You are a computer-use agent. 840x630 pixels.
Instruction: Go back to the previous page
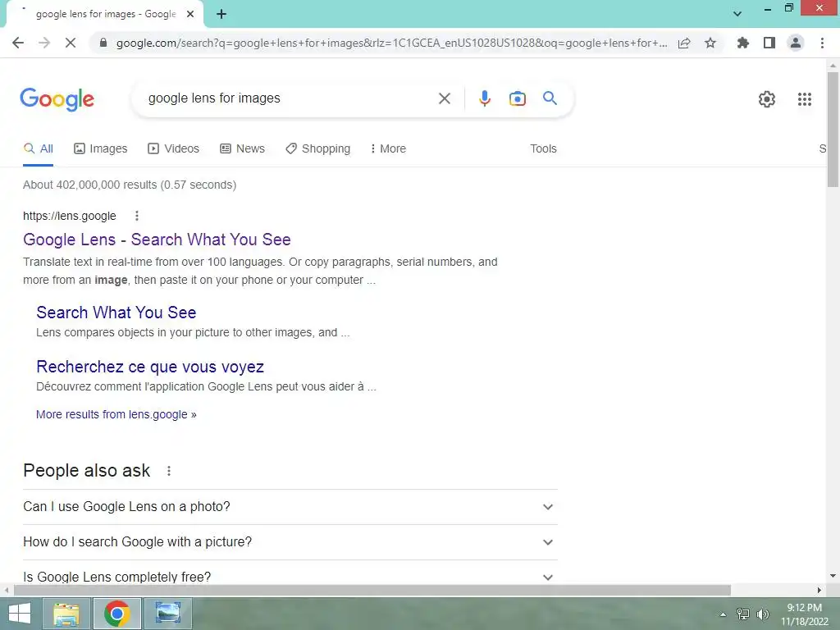tap(18, 43)
